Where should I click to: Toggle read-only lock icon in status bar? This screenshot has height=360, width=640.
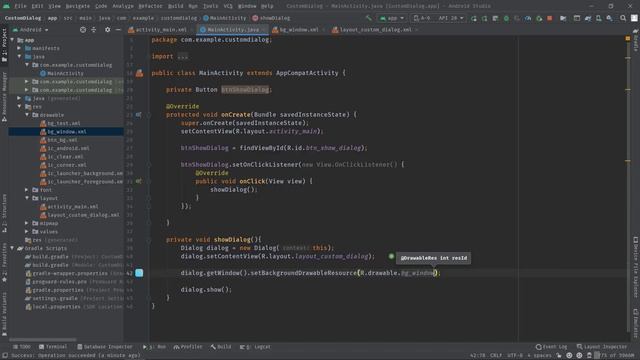559,356
